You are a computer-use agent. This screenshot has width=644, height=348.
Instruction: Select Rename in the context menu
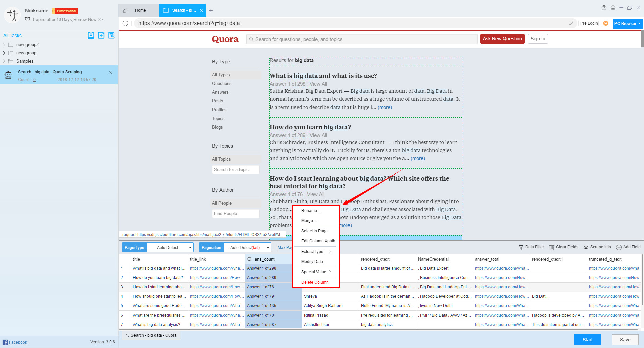[311, 211]
